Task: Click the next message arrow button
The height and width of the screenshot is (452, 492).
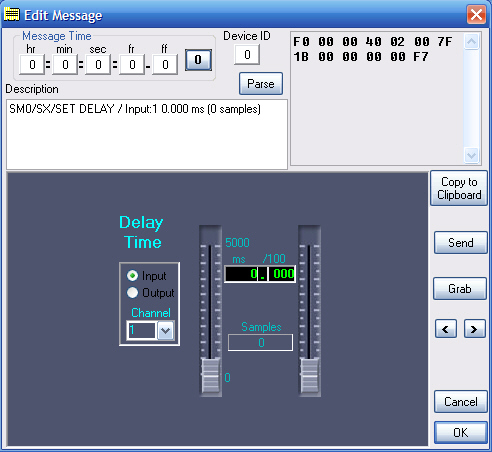Action: pyautogui.click(x=474, y=329)
